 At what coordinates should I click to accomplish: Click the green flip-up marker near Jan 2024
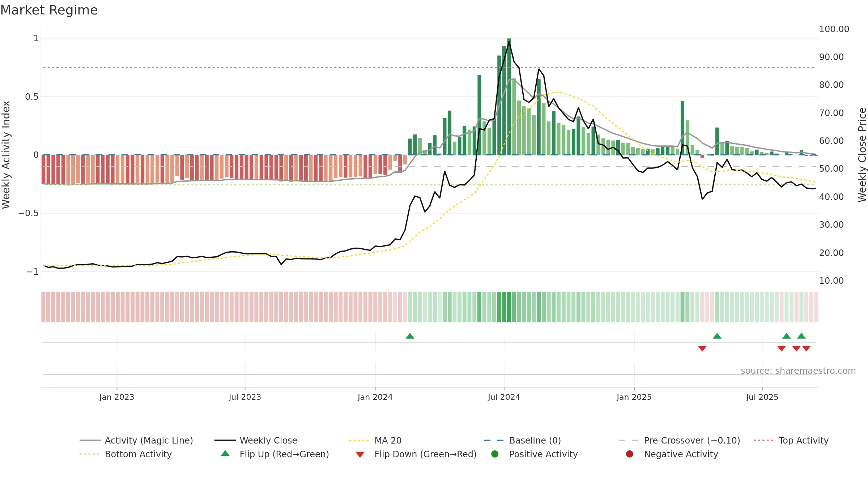[410, 336]
